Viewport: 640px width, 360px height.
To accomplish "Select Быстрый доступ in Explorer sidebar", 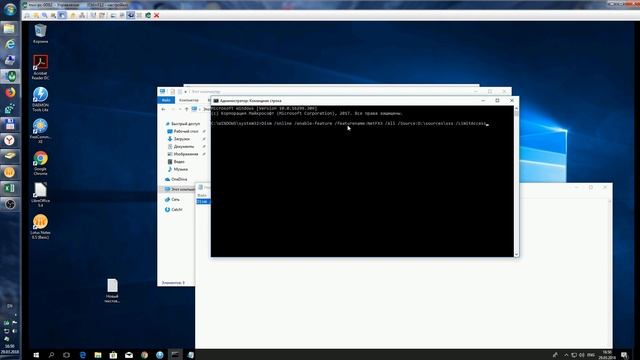I will click(x=183, y=124).
